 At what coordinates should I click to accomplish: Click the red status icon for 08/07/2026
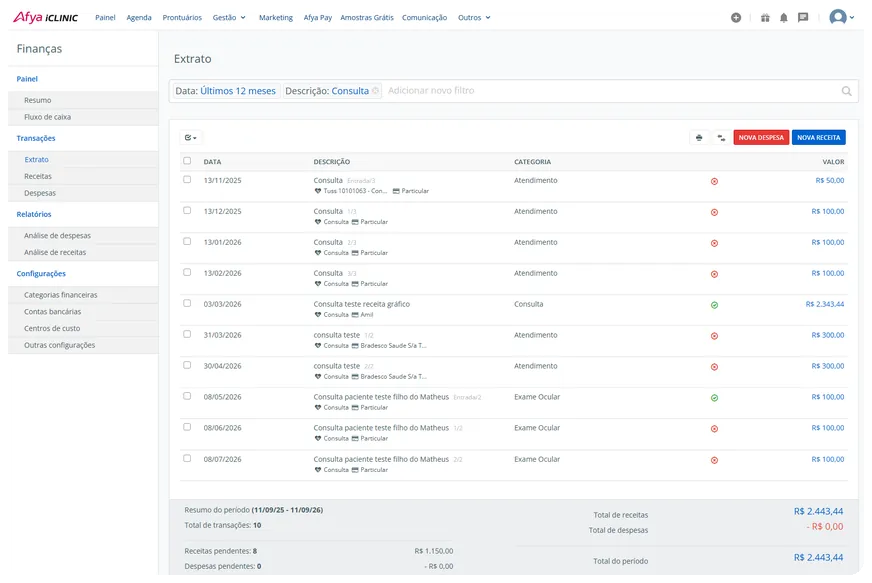[715, 460]
